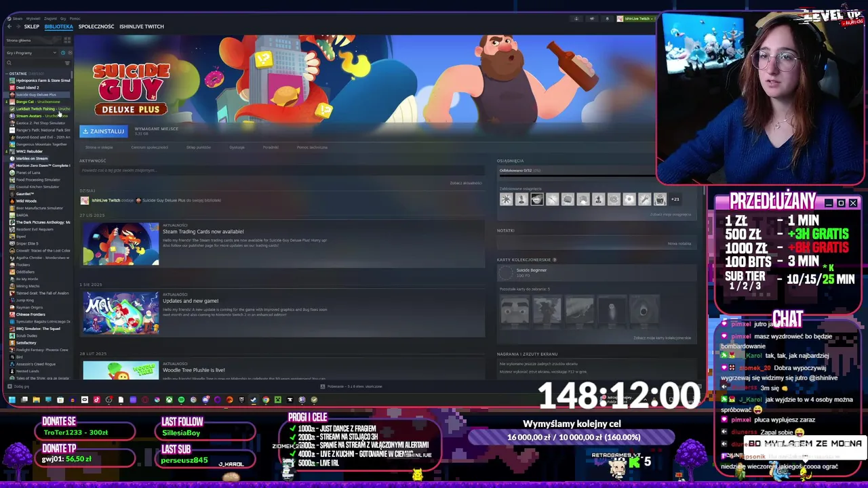
Task: Open TikTok icon on taskbar
Action: pyautogui.click(x=96, y=400)
